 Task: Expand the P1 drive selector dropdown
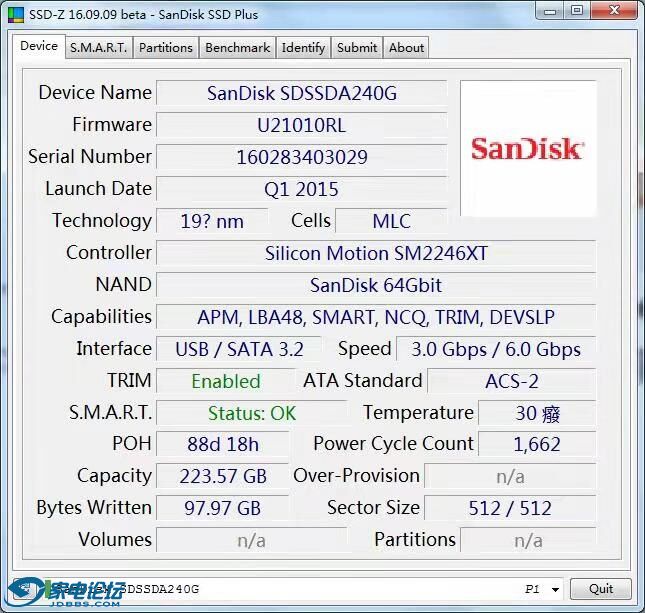pyautogui.click(x=555, y=590)
